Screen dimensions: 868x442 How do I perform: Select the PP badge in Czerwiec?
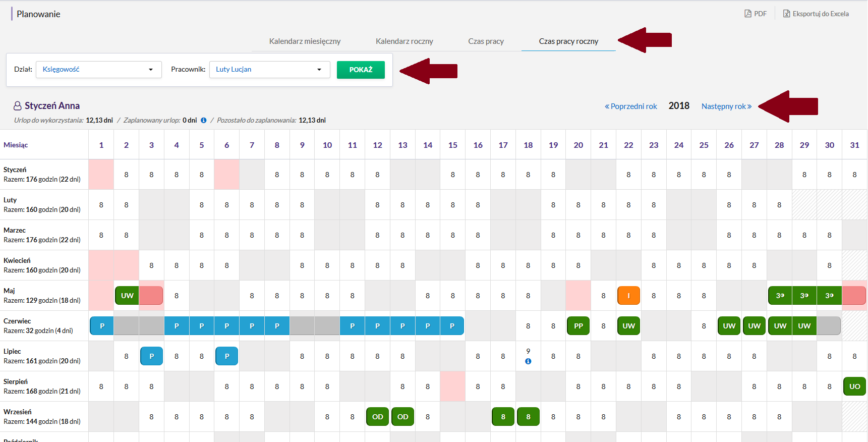tap(578, 326)
